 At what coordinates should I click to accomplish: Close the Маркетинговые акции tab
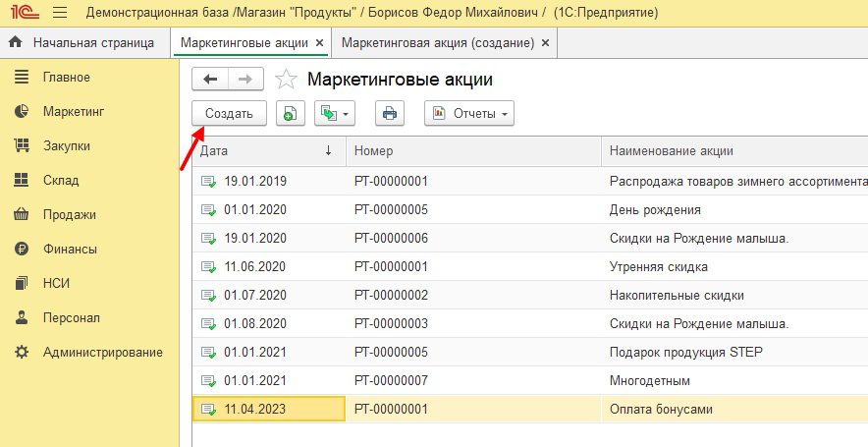tap(319, 43)
